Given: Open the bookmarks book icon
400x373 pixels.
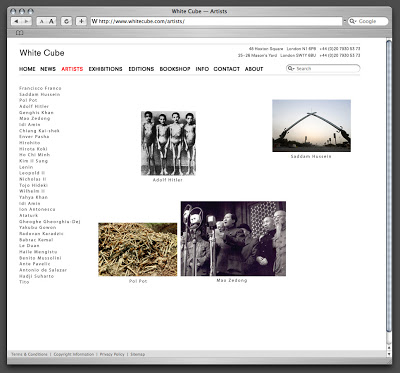Looking at the screenshot, I should [x=20, y=33].
